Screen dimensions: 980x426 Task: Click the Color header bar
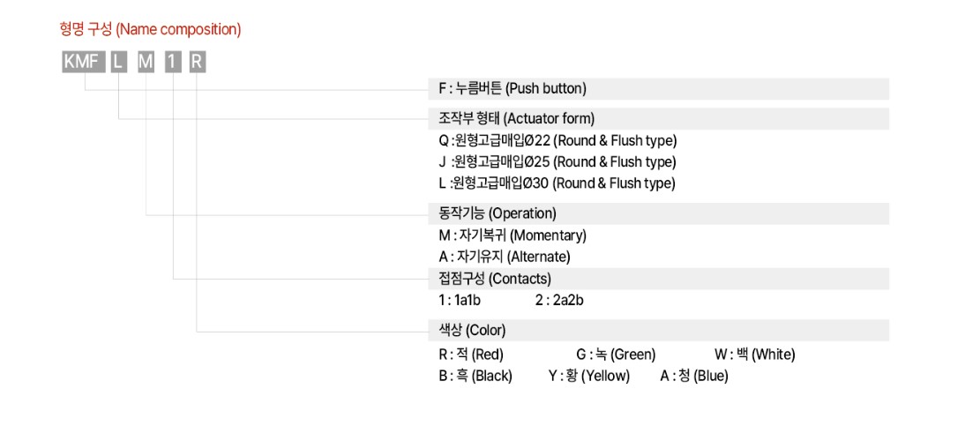659,330
